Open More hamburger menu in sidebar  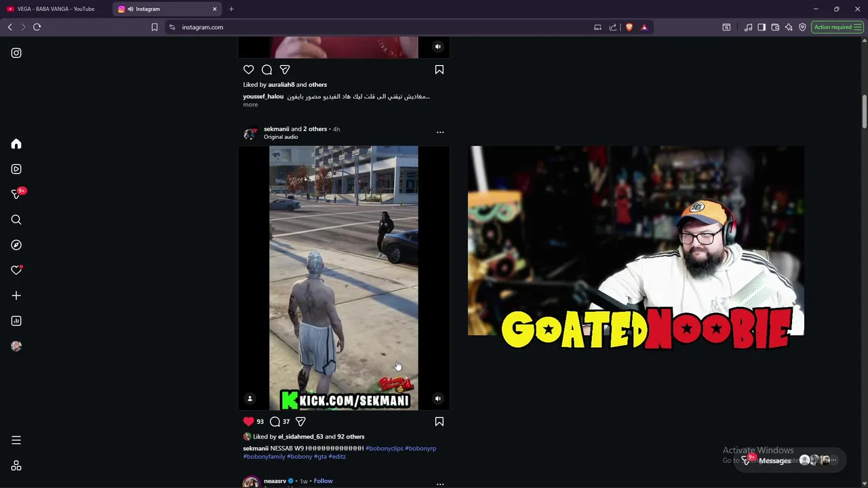coord(16,441)
